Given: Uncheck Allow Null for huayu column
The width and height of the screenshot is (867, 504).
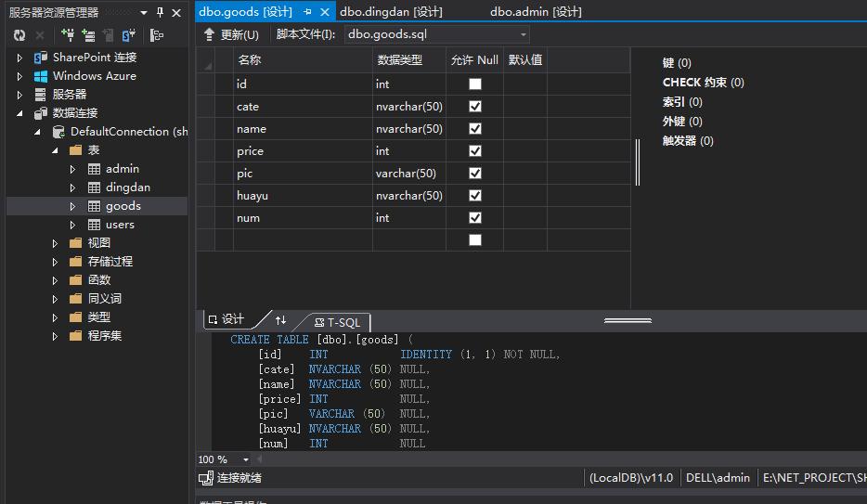Looking at the screenshot, I should pos(475,195).
